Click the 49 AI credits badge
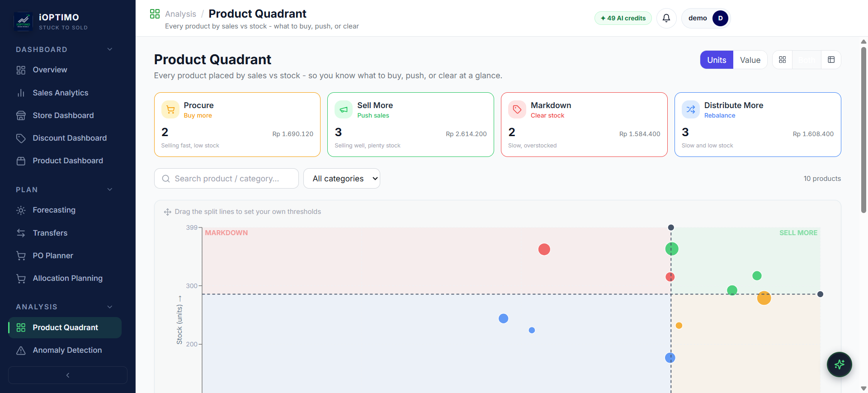 (x=623, y=18)
